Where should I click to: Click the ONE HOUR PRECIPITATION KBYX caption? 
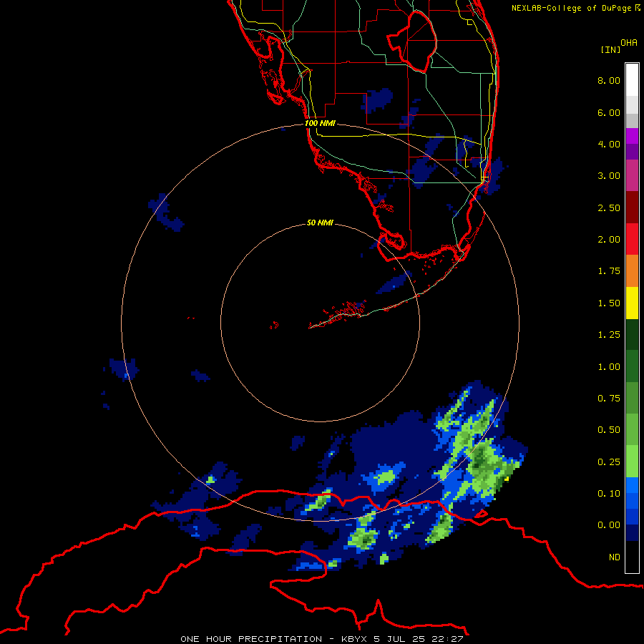pos(322,639)
